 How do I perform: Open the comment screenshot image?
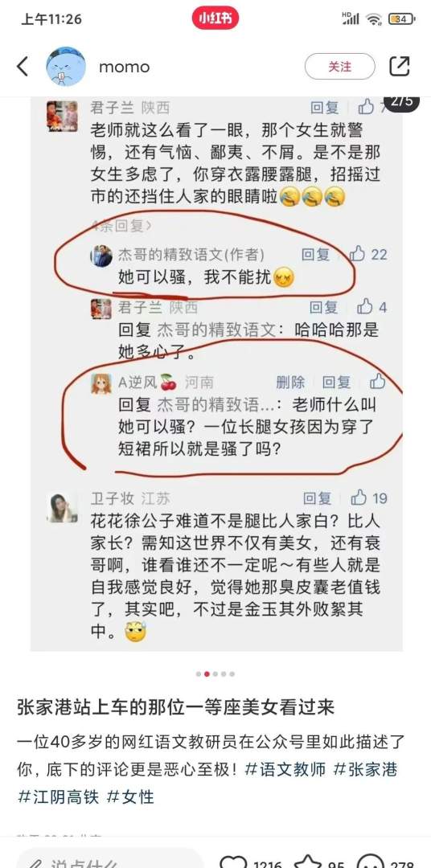216,375
